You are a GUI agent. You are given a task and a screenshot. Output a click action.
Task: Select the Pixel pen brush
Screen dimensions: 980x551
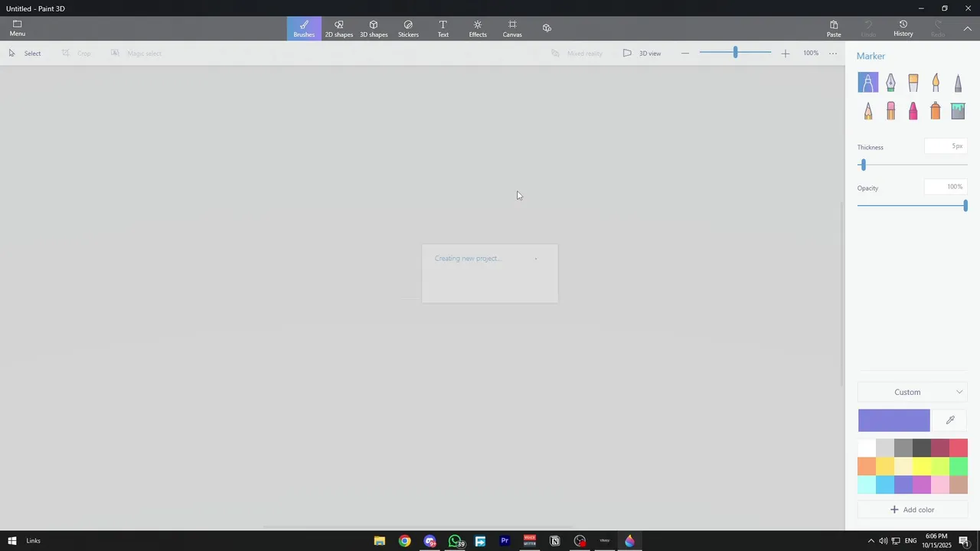coord(958,82)
